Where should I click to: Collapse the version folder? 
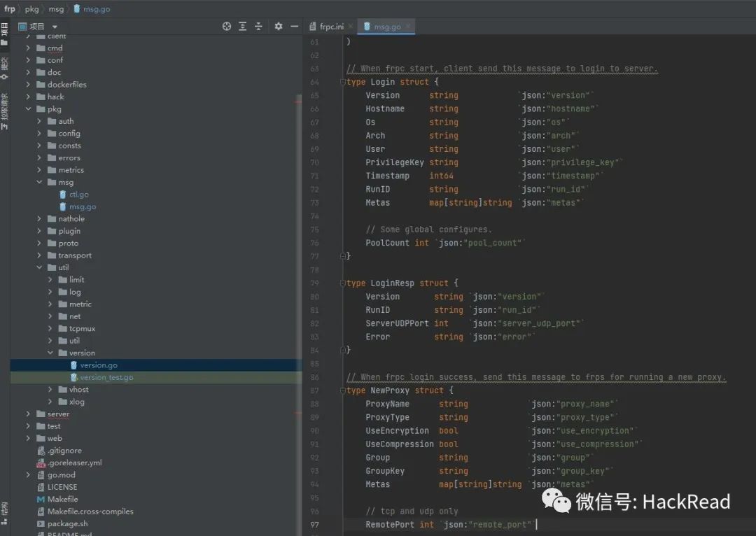point(50,353)
